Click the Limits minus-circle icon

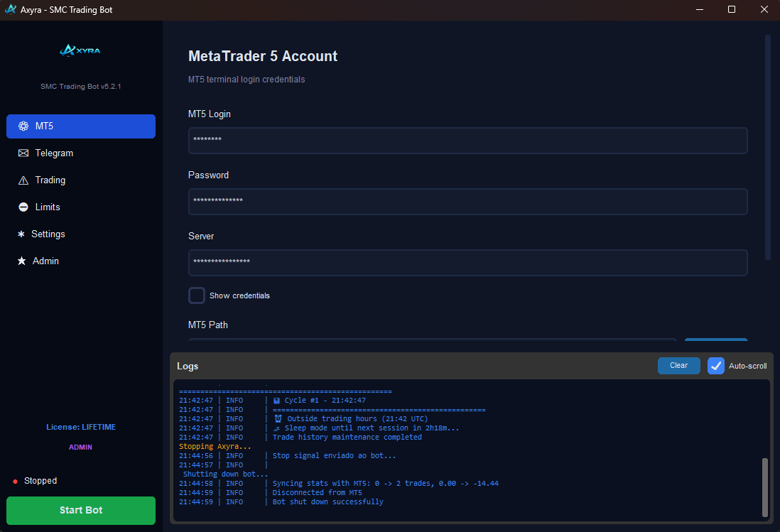click(x=22, y=207)
